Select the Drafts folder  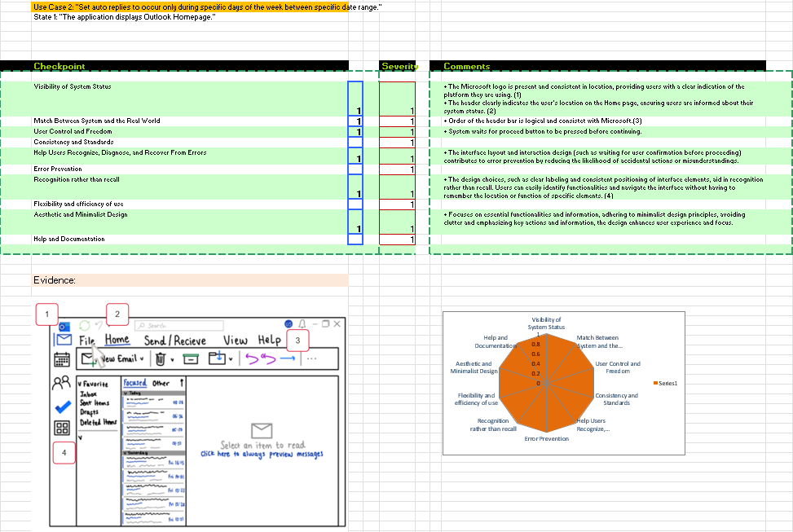[89, 412]
